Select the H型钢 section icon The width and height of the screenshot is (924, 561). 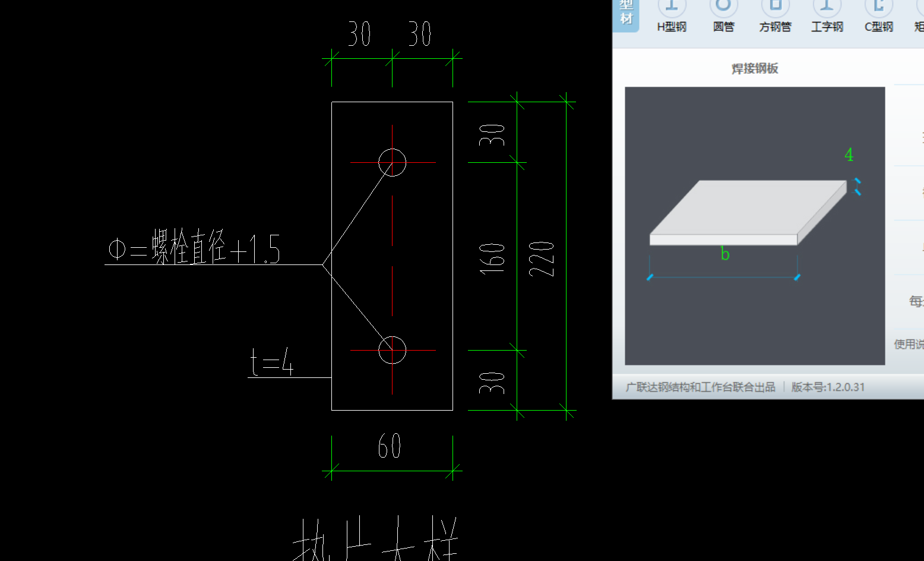672,15
